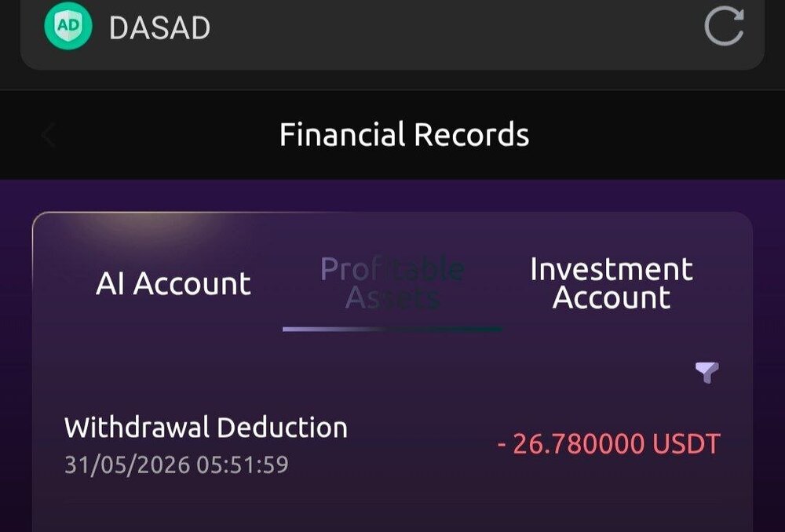This screenshot has width=785, height=532.
Task: Tap the Financial Records page title
Action: [404, 135]
